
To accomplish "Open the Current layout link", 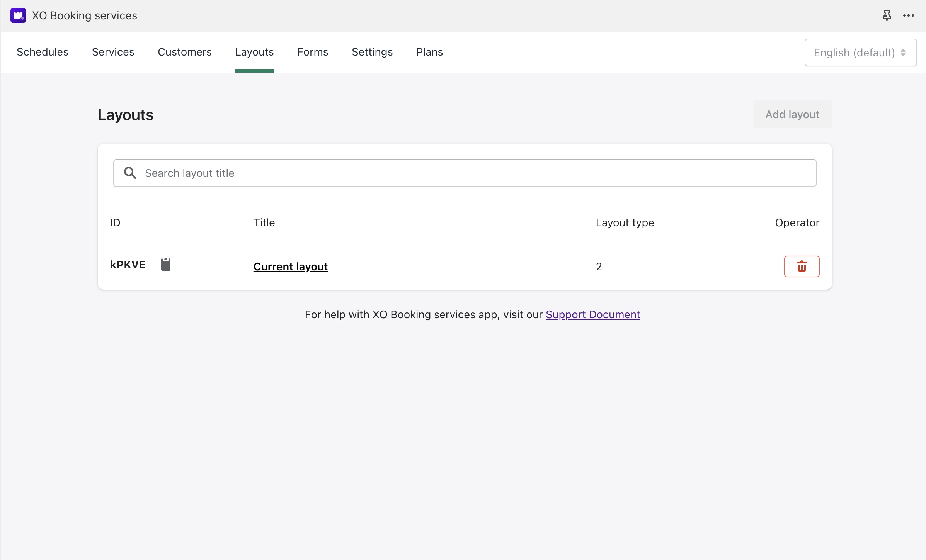I will [x=291, y=266].
